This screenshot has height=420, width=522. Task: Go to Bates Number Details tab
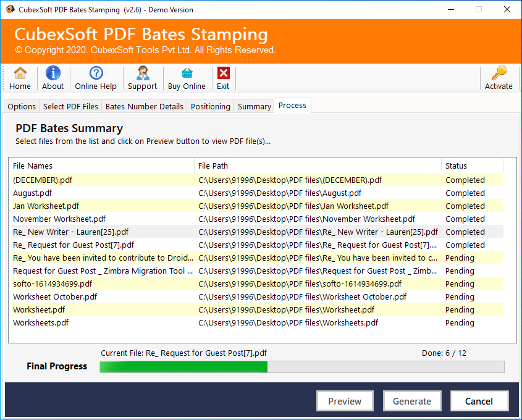tap(145, 107)
